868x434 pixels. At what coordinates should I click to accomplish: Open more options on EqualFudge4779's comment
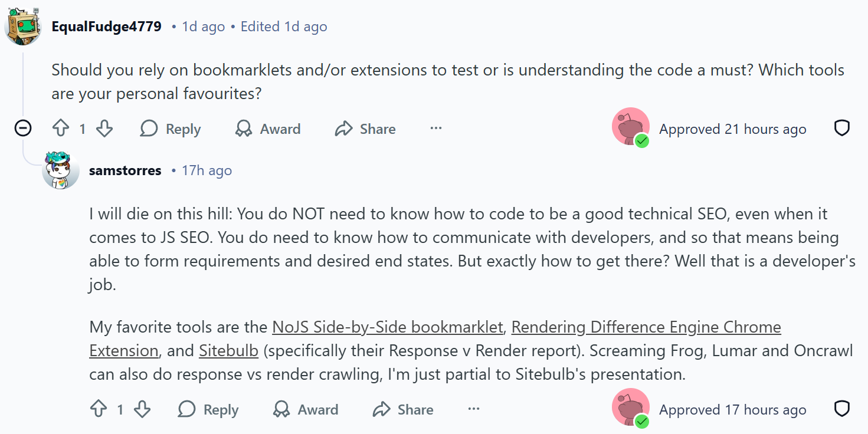pyautogui.click(x=436, y=129)
